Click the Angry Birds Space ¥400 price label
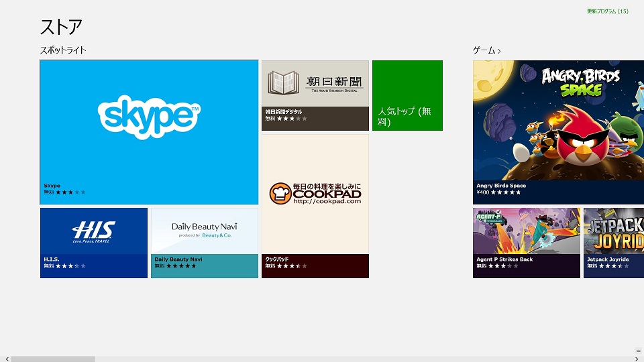Viewport: 644px width, 362px height. tap(482, 192)
